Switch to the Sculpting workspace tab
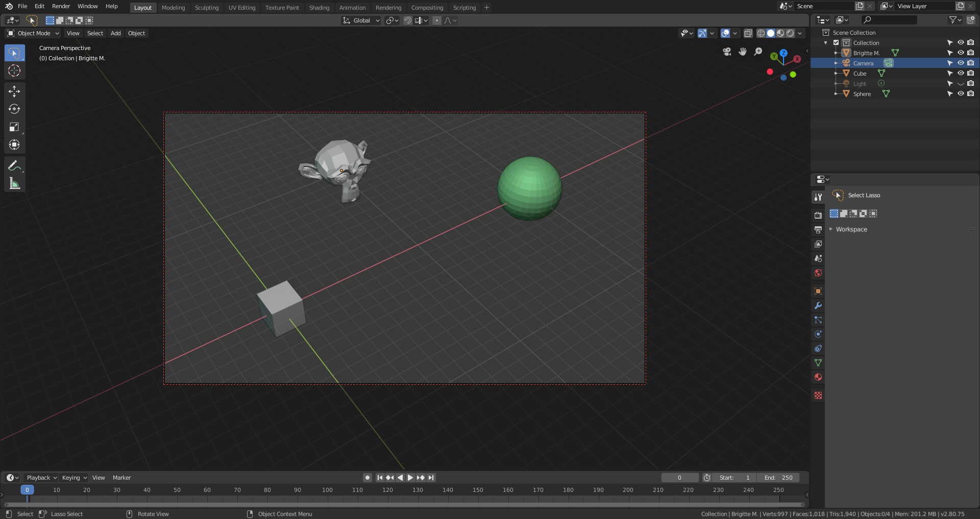 pos(207,8)
